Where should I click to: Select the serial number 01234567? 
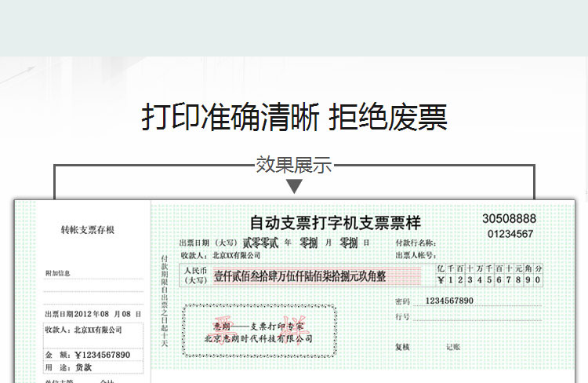pyautogui.click(x=510, y=234)
